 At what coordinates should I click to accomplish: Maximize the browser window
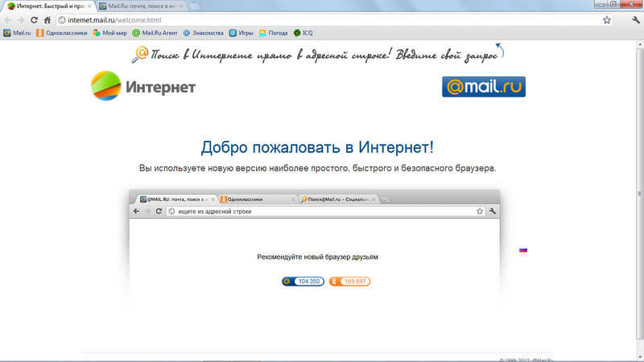click(613, 4)
